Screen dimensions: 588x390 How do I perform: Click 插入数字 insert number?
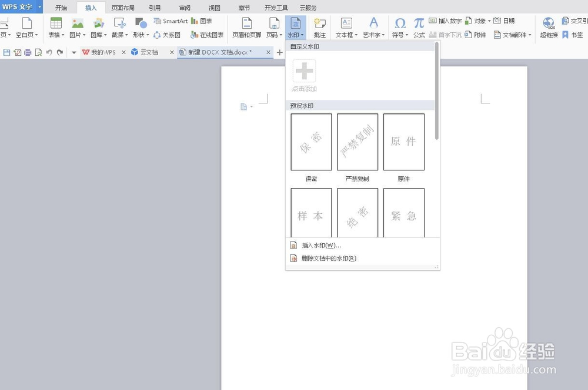[x=445, y=21]
